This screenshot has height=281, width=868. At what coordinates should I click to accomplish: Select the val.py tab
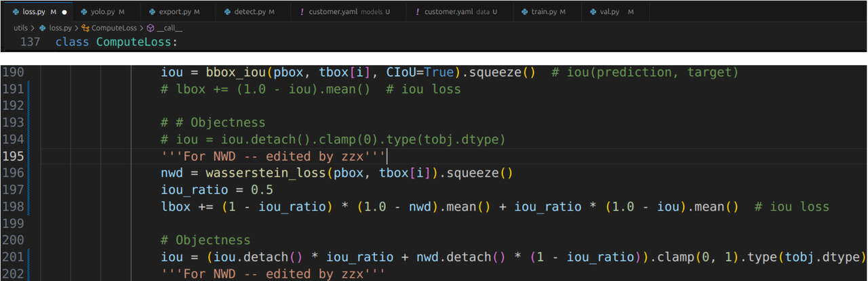(612, 12)
